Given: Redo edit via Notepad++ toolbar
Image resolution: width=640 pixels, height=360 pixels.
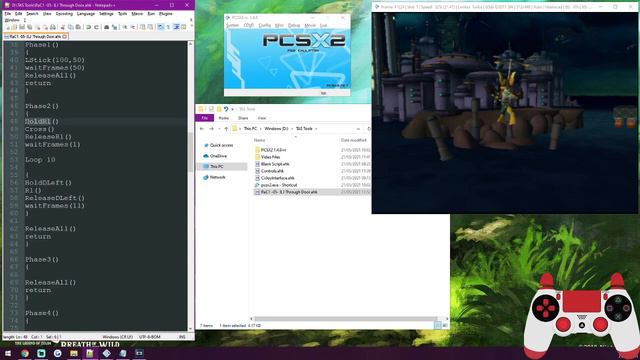Looking at the screenshot, I should (x=96, y=27).
